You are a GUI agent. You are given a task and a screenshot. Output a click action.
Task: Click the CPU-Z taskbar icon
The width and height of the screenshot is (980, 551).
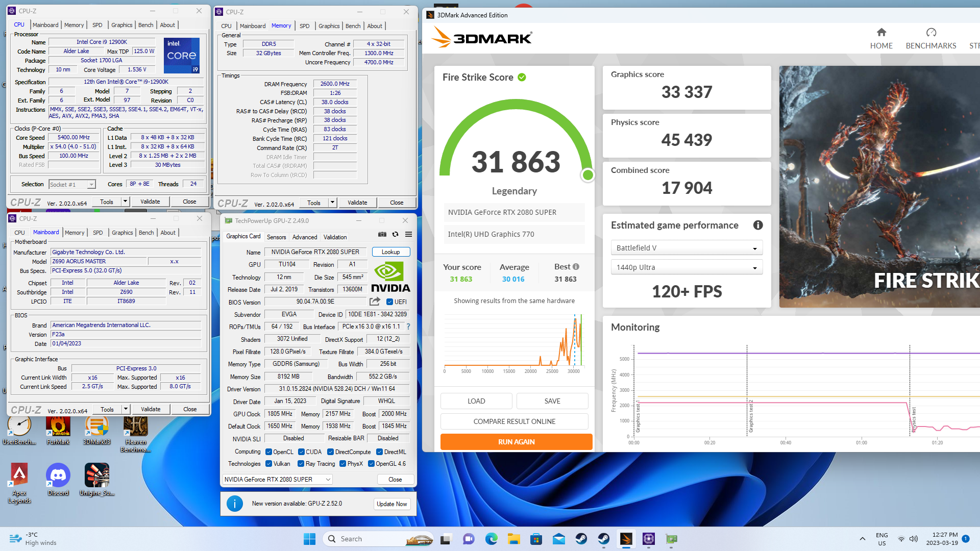(x=649, y=539)
